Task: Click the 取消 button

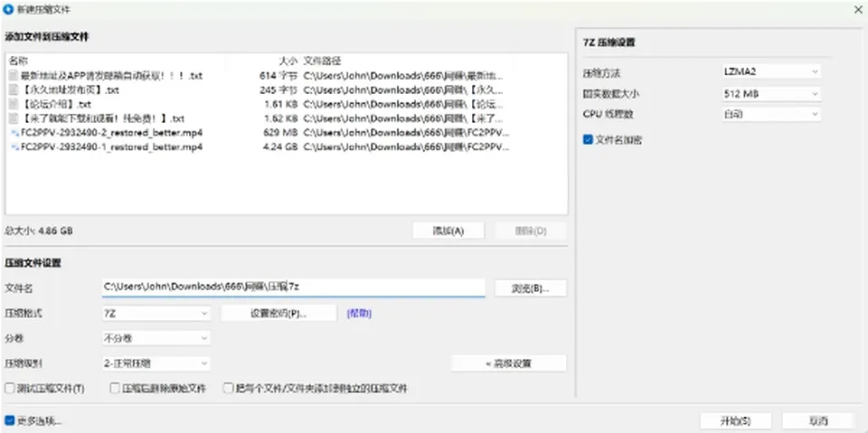Action: pyautogui.click(x=818, y=421)
